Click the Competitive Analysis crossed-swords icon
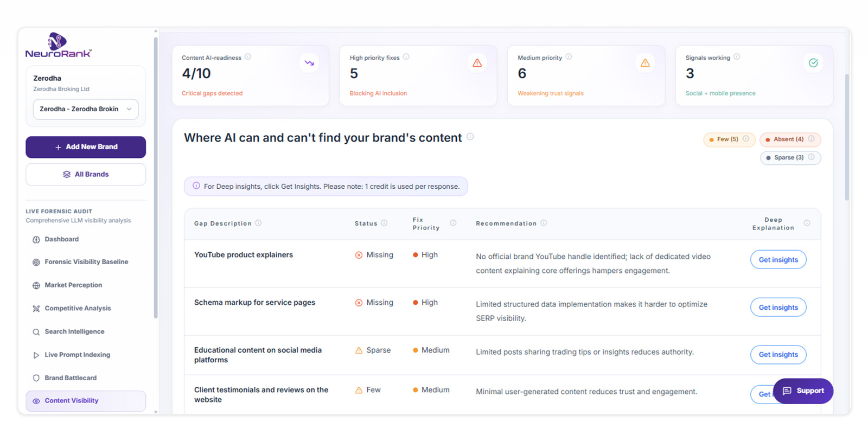868x441 pixels. coord(36,309)
